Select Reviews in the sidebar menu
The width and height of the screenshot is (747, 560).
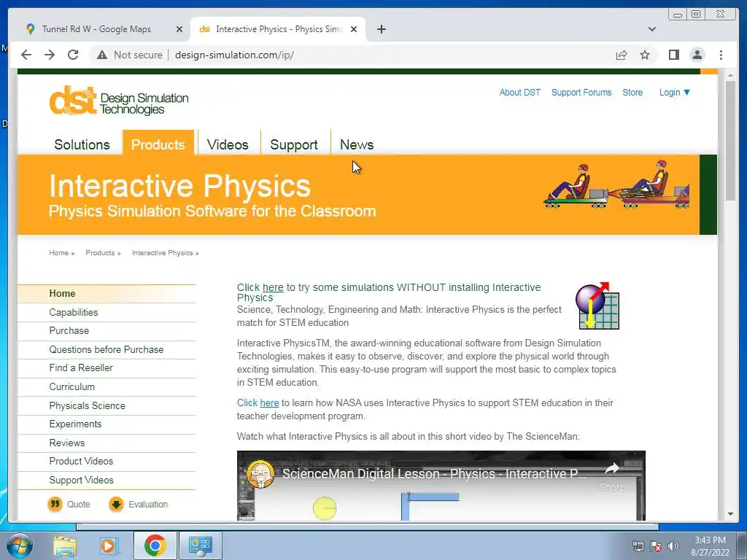tap(107, 443)
